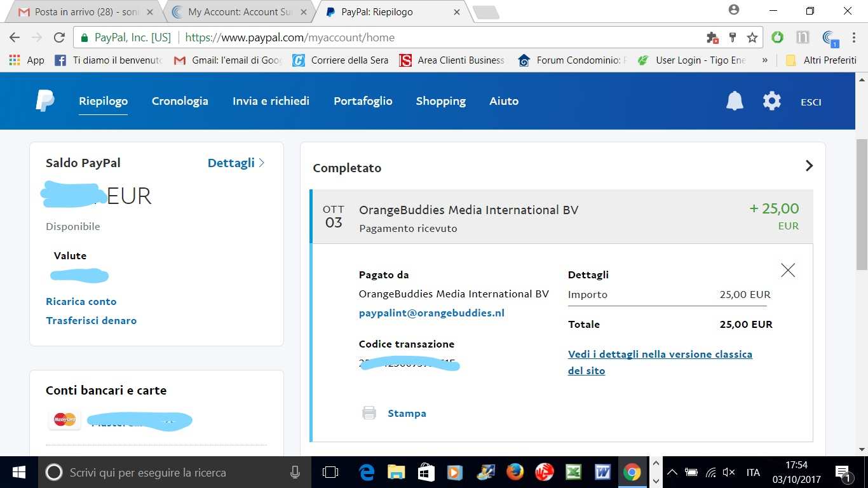Click the page vertical scrollbar thumb
Screen dimensions: 868x488
[862, 205]
